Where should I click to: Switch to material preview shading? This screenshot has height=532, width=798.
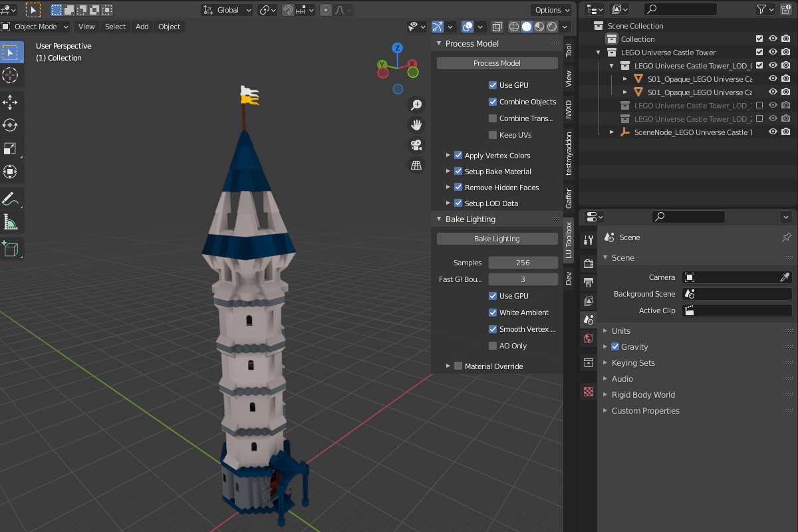[x=539, y=27]
